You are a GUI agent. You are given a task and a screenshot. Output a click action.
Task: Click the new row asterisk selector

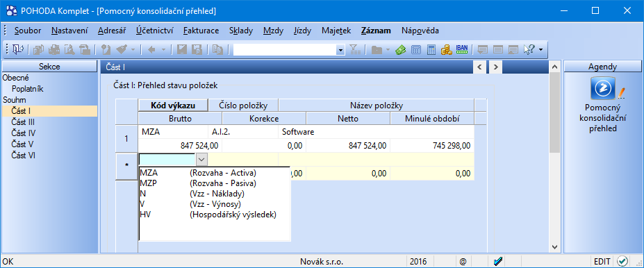126,166
